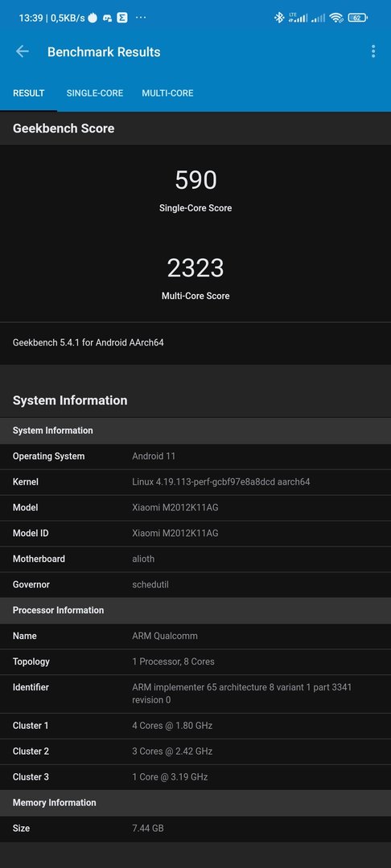Tap the Xiaomi M2012K11AG value in the Model row
Viewport: 391px width, 868px height.
click(x=175, y=508)
